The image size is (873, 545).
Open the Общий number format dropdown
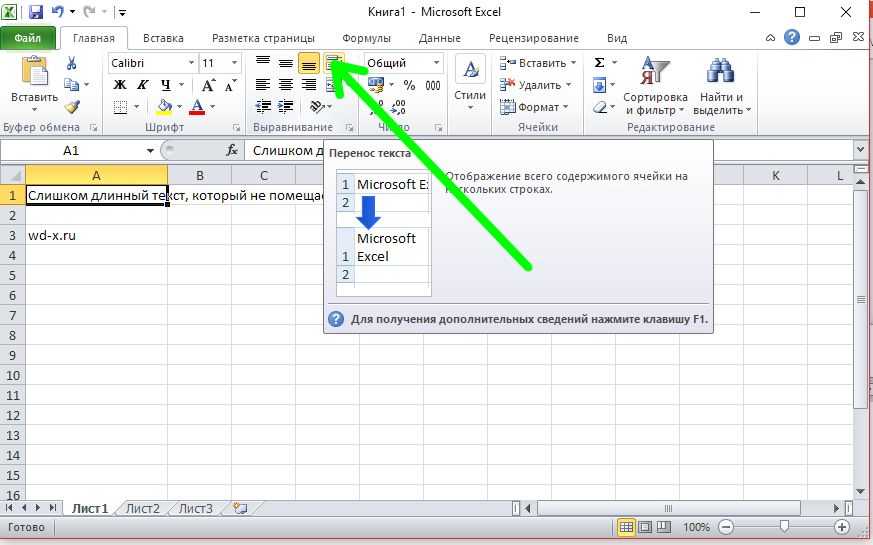[x=436, y=63]
